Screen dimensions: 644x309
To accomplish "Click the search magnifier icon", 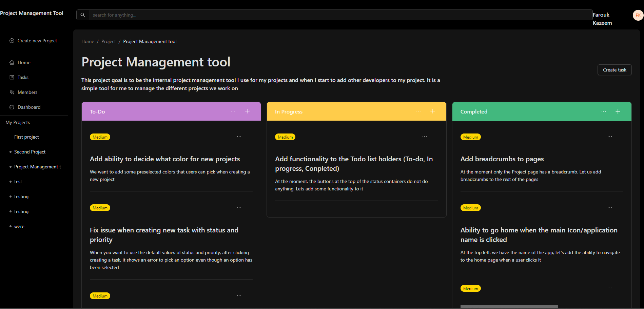I will 82,15.
